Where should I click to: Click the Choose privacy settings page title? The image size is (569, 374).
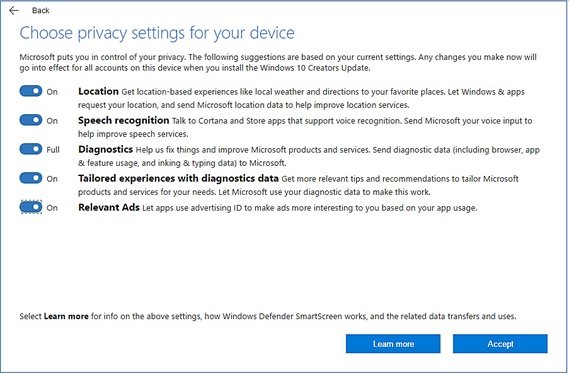pos(157,33)
